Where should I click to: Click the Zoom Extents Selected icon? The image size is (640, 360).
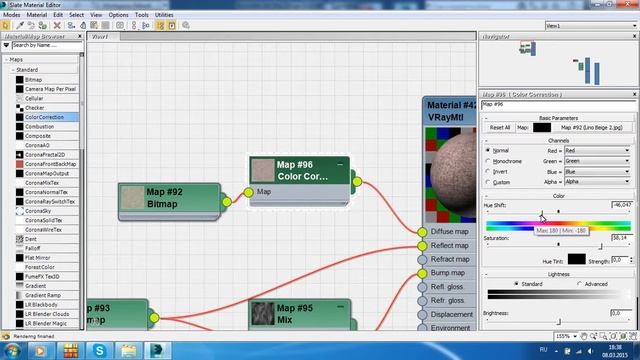tap(623, 336)
